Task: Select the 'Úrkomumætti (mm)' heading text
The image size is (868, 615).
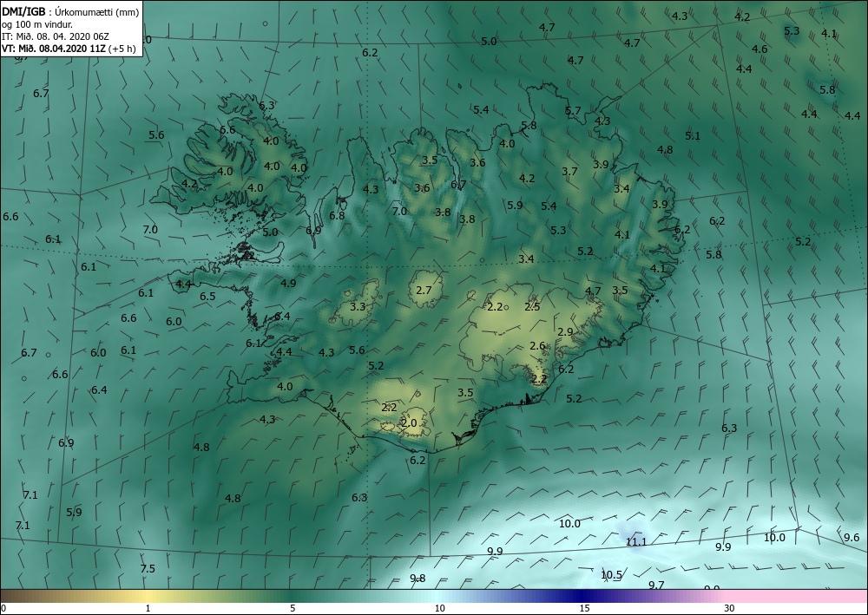Action: [97, 12]
